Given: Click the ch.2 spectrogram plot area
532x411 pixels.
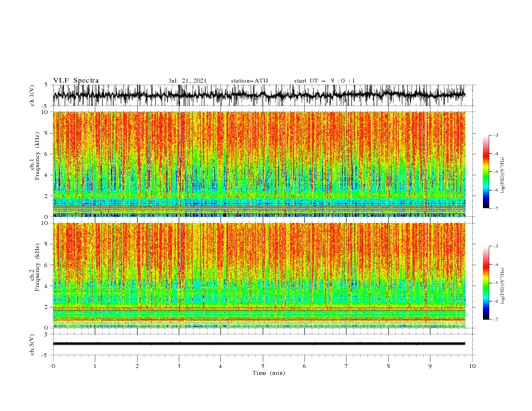Looking at the screenshot, I should 259,275.
